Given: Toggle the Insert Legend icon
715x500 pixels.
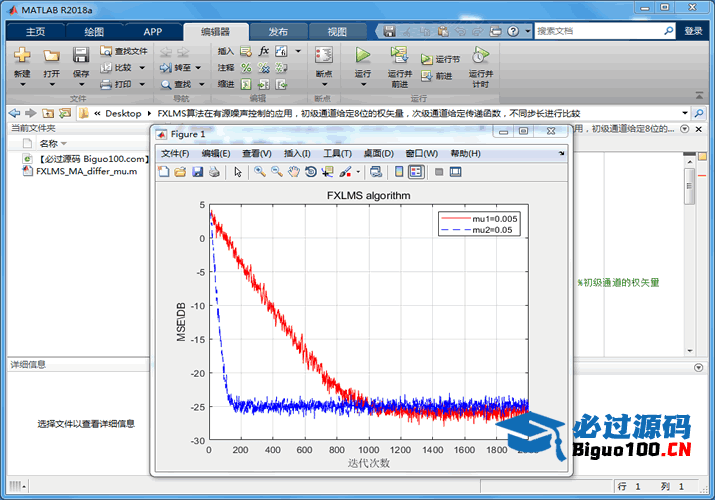Looking at the screenshot, I should click(416, 172).
